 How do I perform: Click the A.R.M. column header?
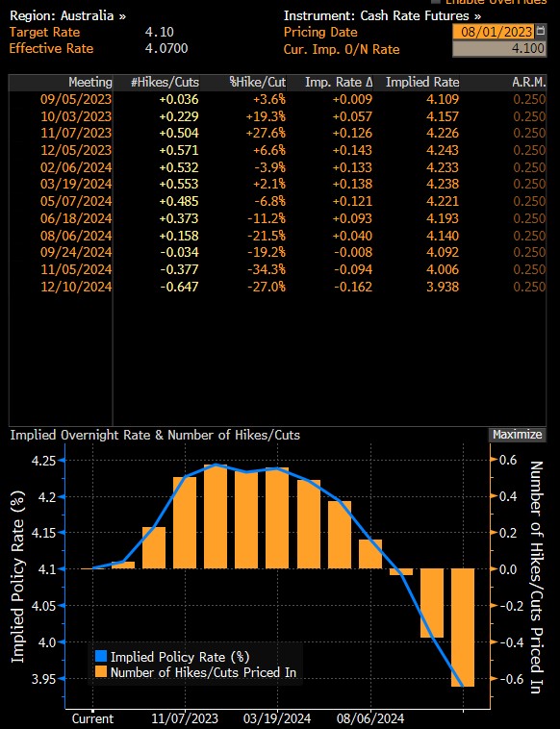point(529,83)
